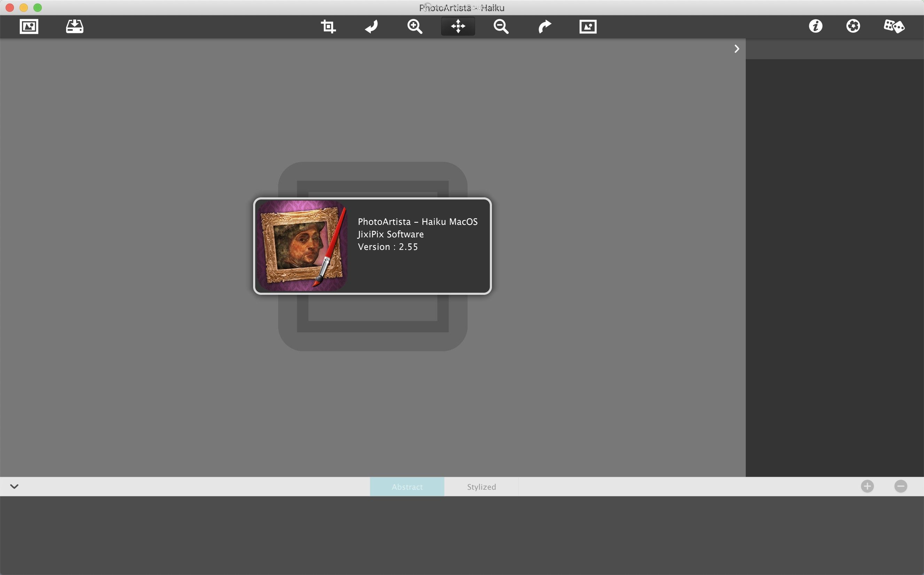The height and width of the screenshot is (575, 924).
Task: Collapse the presets bar chevron
Action: point(15,486)
